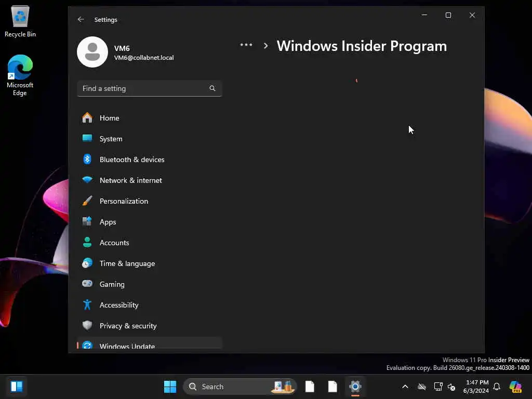Image resolution: width=532 pixels, height=399 pixels.
Task: Open Network & internet settings
Action: pyautogui.click(x=149, y=180)
